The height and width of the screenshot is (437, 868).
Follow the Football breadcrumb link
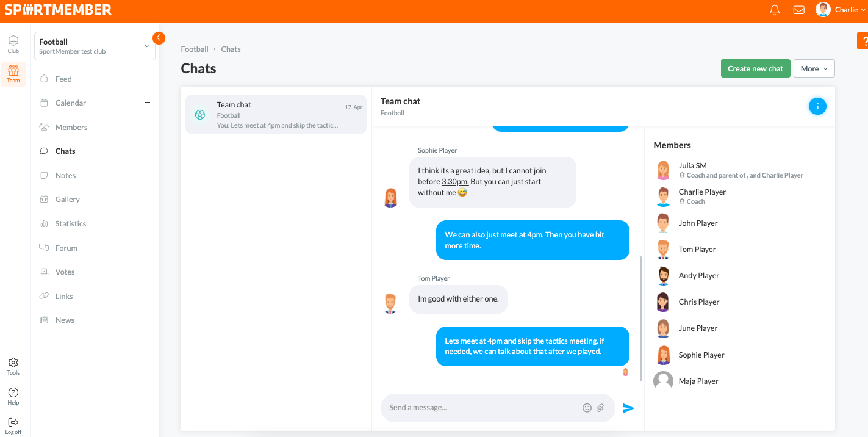click(195, 49)
